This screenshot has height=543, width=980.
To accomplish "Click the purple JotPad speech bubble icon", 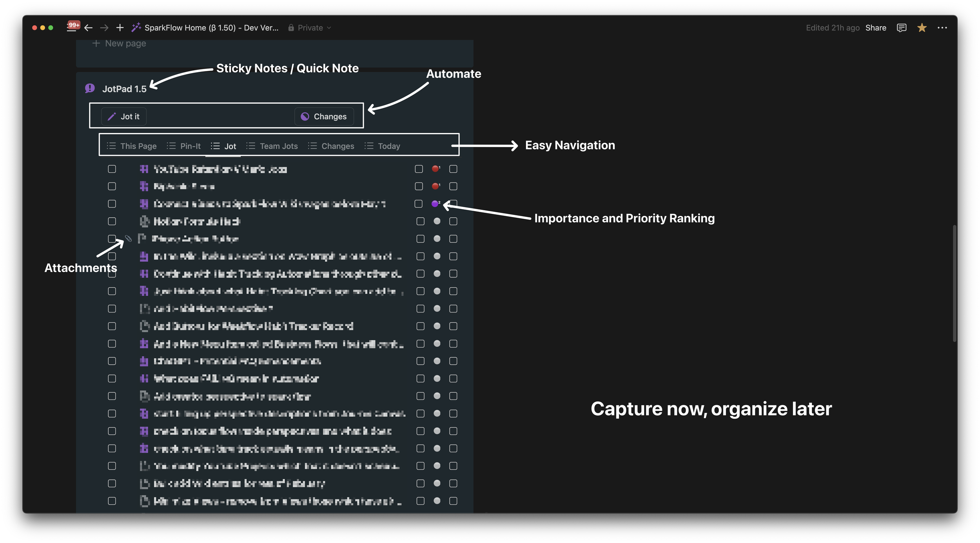I will click(x=90, y=88).
